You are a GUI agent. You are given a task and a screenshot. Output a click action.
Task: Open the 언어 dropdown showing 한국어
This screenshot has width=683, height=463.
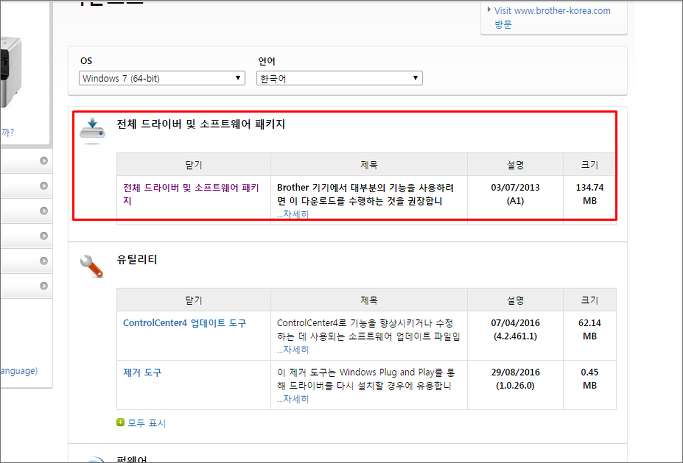coord(339,78)
